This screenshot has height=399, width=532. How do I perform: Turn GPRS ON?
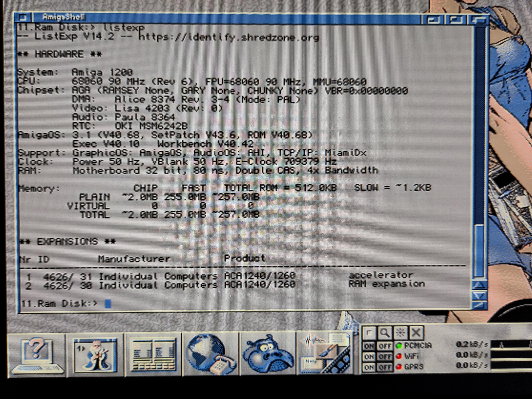coord(369,367)
